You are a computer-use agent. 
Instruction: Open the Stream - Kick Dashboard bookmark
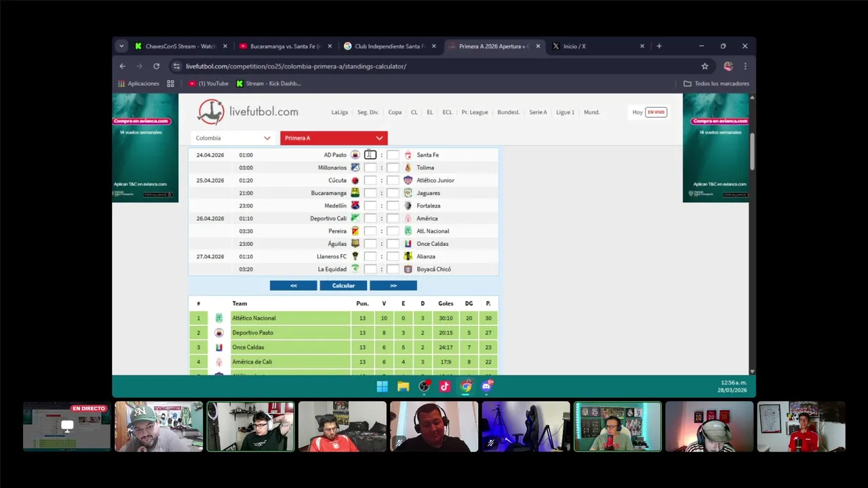click(x=269, y=84)
